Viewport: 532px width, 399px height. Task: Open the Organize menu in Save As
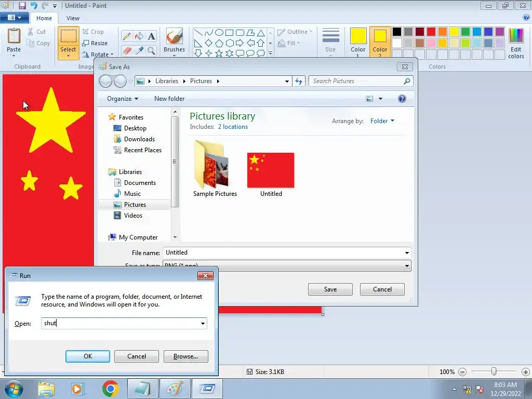coord(123,99)
